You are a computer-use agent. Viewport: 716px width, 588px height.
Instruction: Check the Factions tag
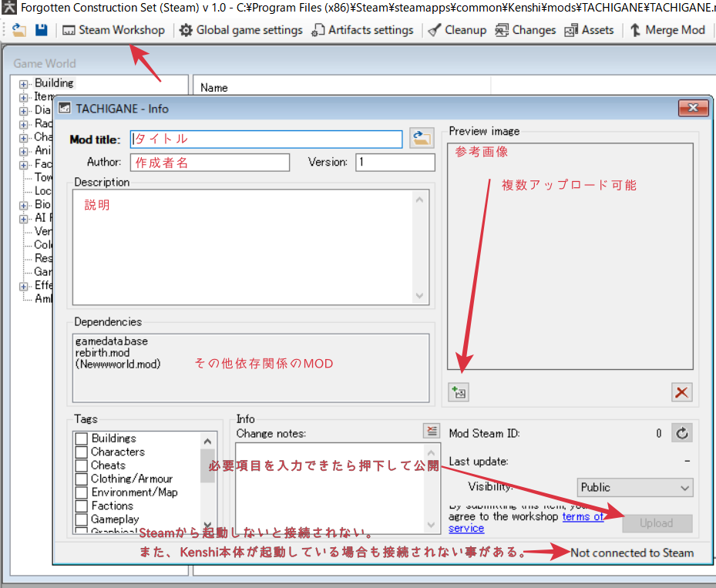(82, 506)
